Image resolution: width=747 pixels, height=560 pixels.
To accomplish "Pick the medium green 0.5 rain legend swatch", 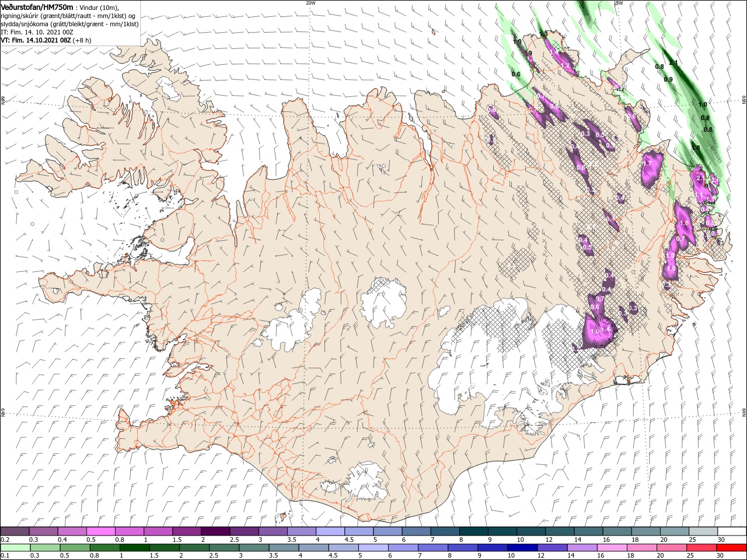I will coord(75,548).
